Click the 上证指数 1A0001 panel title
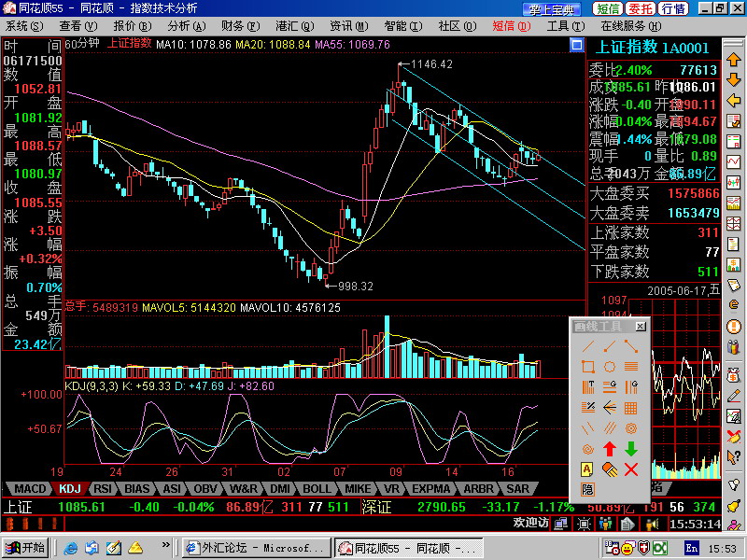Image resolution: width=747 pixels, height=560 pixels. [x=652, y=48]
